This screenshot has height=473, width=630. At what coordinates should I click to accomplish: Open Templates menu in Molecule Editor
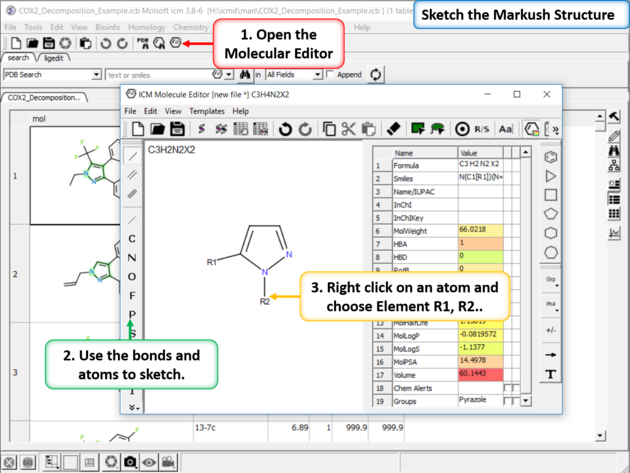[x=207, y=111]
